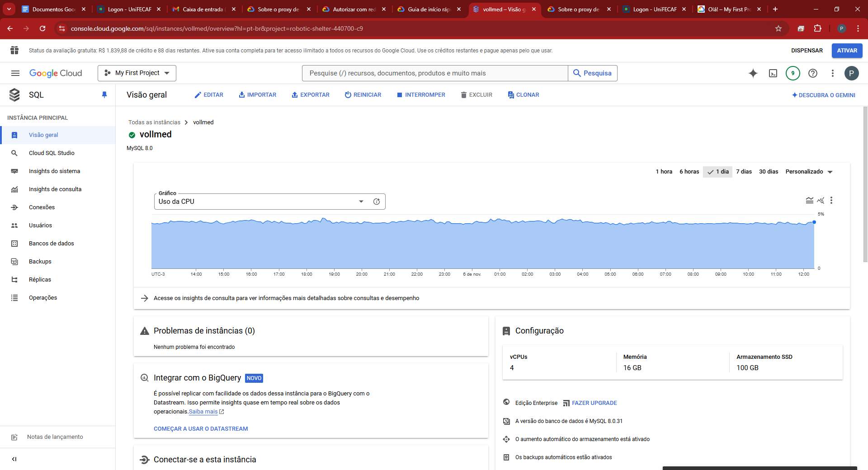
Task: Click COMEÇAR A USAR O DATASTREAM
Action: (x=201, y=429)
